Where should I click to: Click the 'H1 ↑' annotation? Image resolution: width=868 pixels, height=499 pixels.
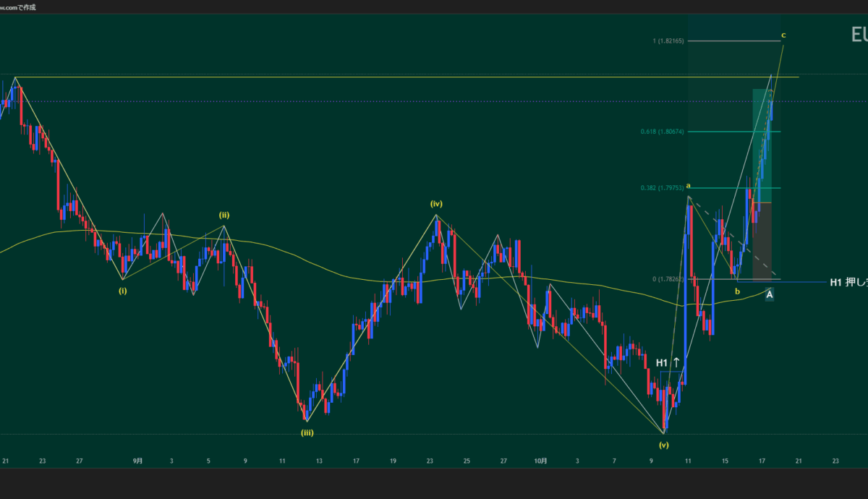668,362
